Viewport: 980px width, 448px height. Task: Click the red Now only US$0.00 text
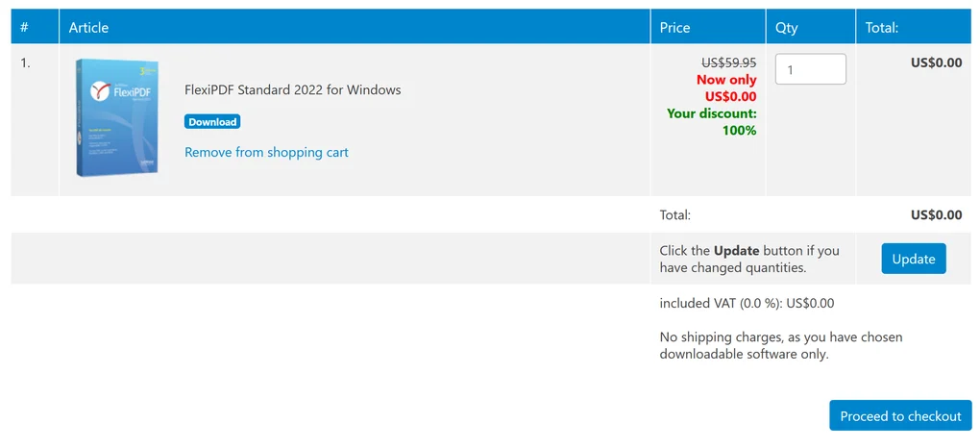point(726,87)
